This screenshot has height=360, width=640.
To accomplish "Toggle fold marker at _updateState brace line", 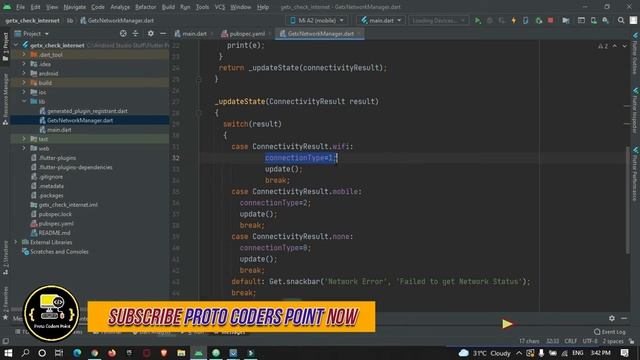I will coord(199,113).
